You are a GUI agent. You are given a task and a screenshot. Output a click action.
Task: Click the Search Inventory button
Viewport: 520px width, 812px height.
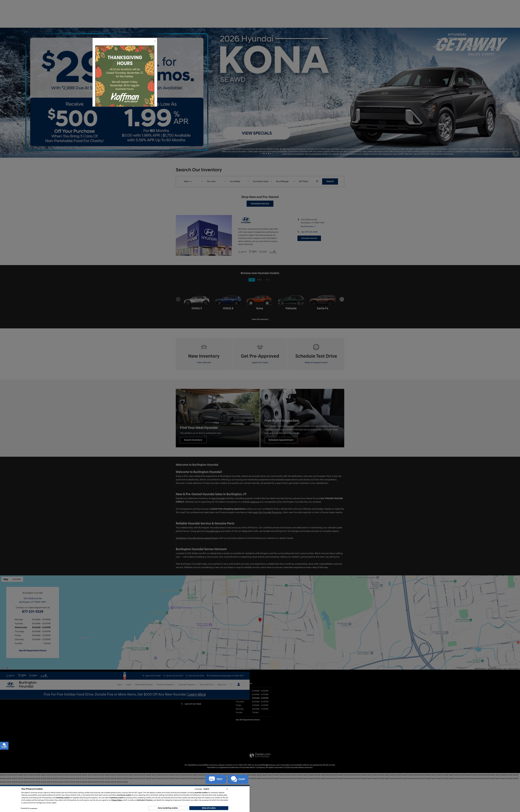[x=193, y=440]
